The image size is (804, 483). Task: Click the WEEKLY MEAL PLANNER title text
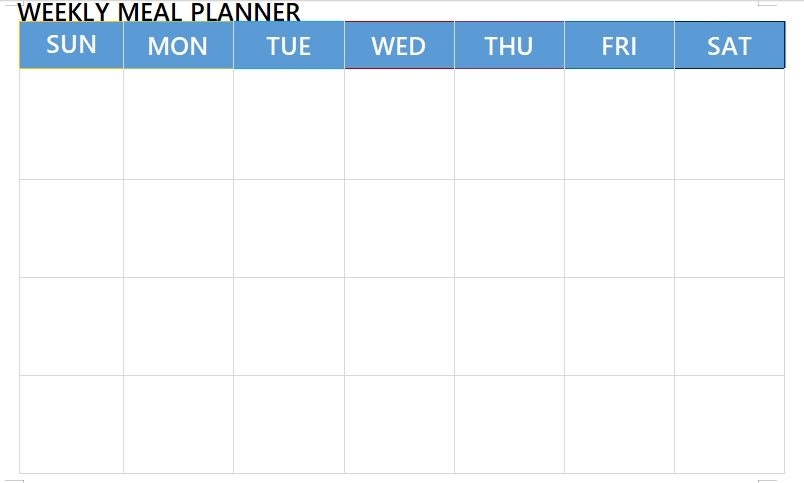click(159, 12)
